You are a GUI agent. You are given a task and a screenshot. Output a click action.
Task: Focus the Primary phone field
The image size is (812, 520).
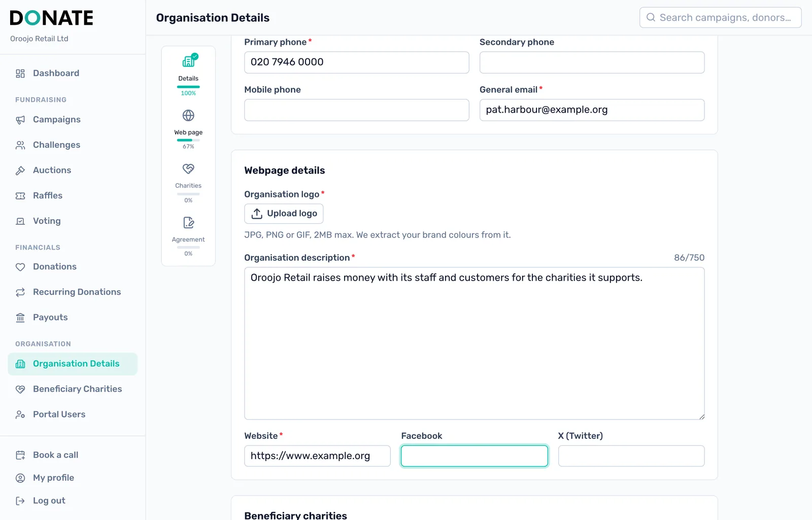pyautogui.click(x=356, y=62)
